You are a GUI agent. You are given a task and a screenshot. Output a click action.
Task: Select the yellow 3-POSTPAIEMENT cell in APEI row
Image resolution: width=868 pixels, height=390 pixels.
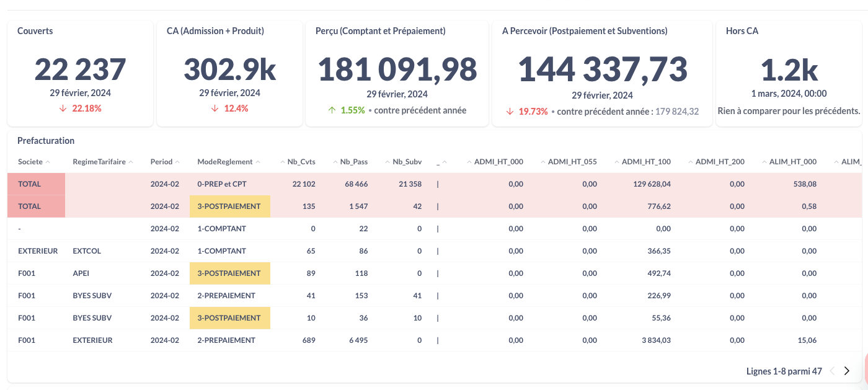point(229,273)
